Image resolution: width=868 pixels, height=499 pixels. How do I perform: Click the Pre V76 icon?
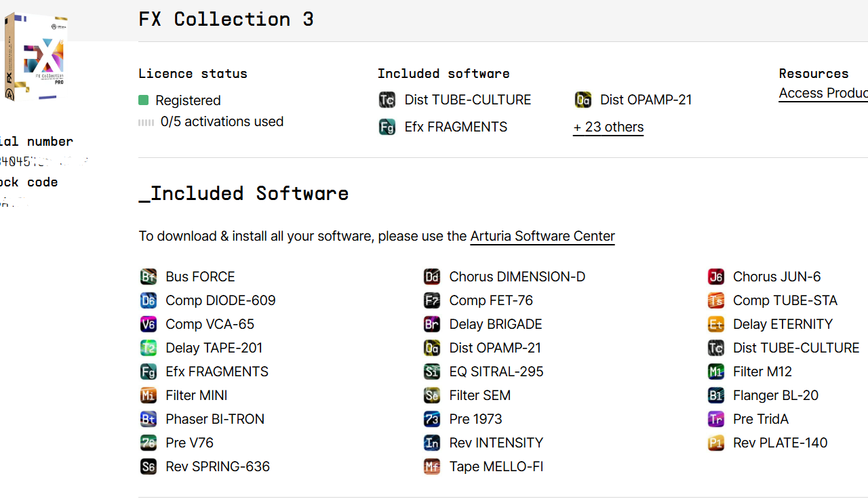pyautogui.click(x=148, y=443)
